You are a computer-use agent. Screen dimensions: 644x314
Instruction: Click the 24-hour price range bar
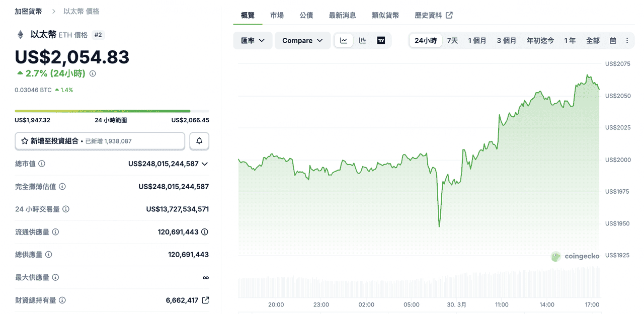[112, 111]
